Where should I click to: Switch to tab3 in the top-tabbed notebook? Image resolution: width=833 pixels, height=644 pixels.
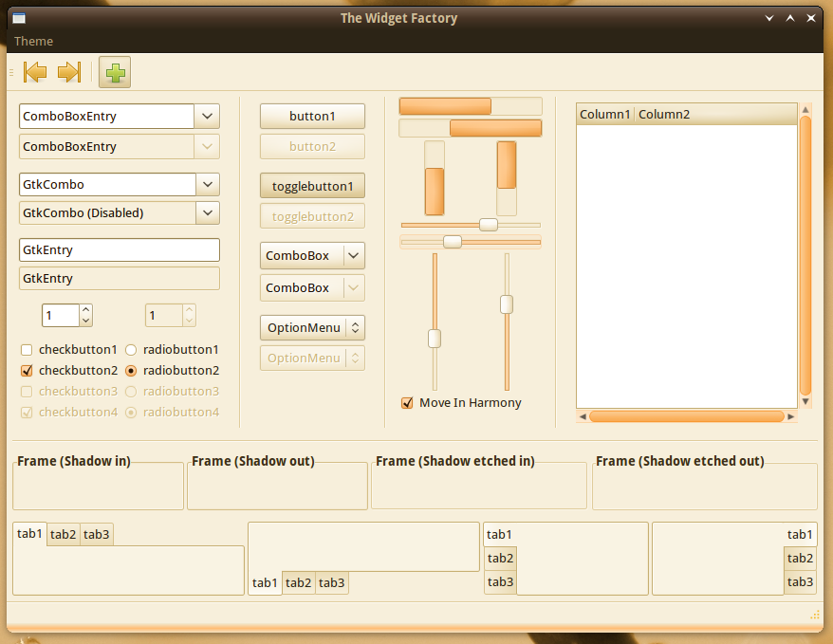point(96,535)
